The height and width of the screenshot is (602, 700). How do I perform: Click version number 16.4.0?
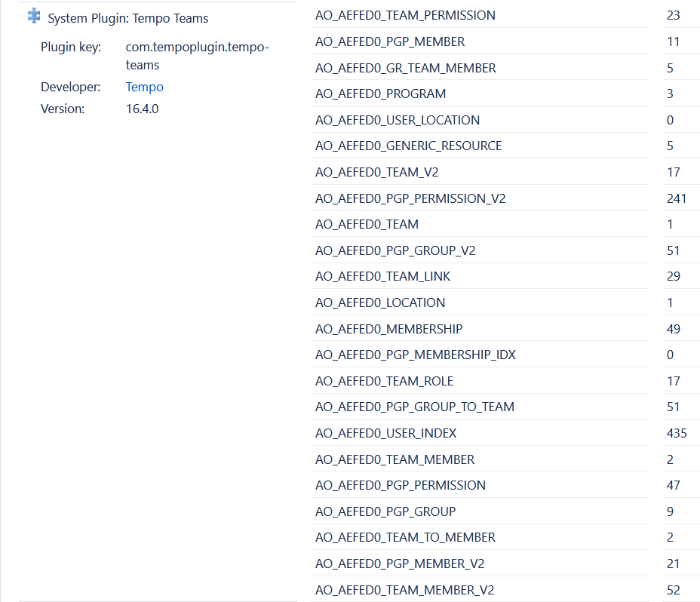[x=142, y=109]
